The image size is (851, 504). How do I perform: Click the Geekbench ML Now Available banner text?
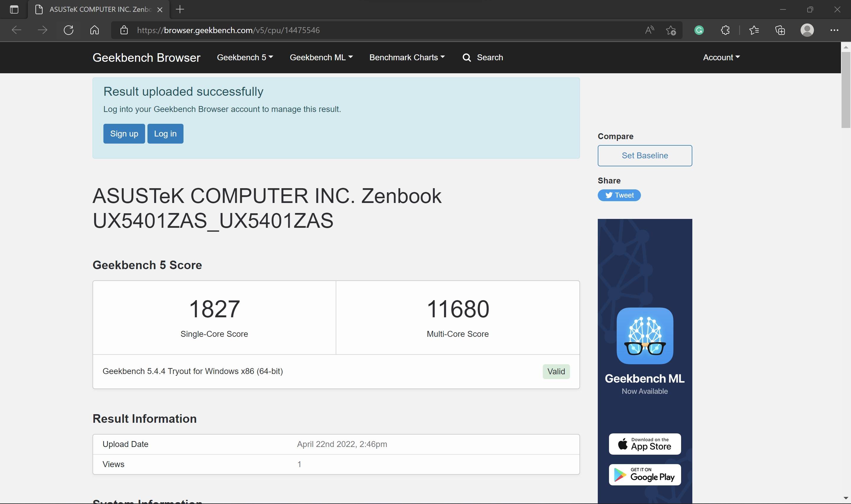[x=644, y=384]
